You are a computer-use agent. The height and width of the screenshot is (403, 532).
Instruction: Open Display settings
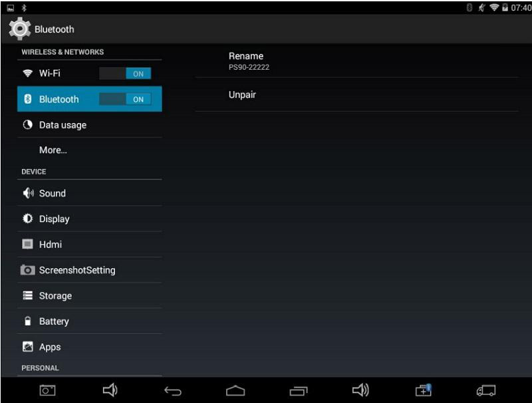(90, 219)
